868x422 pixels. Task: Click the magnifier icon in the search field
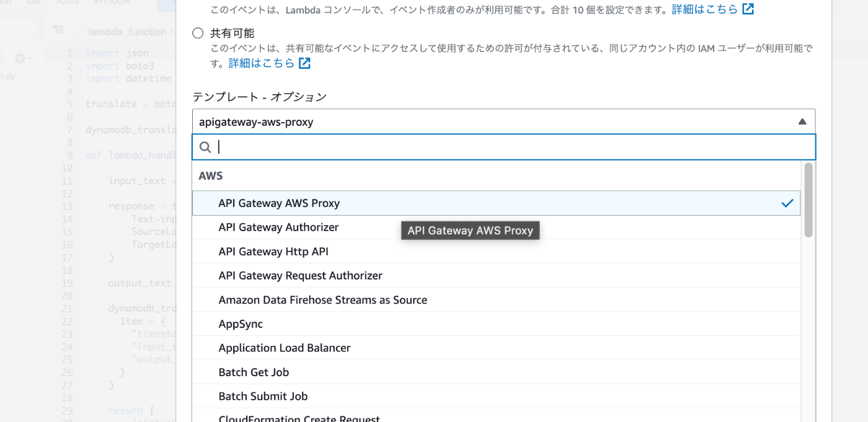point(205,147)
